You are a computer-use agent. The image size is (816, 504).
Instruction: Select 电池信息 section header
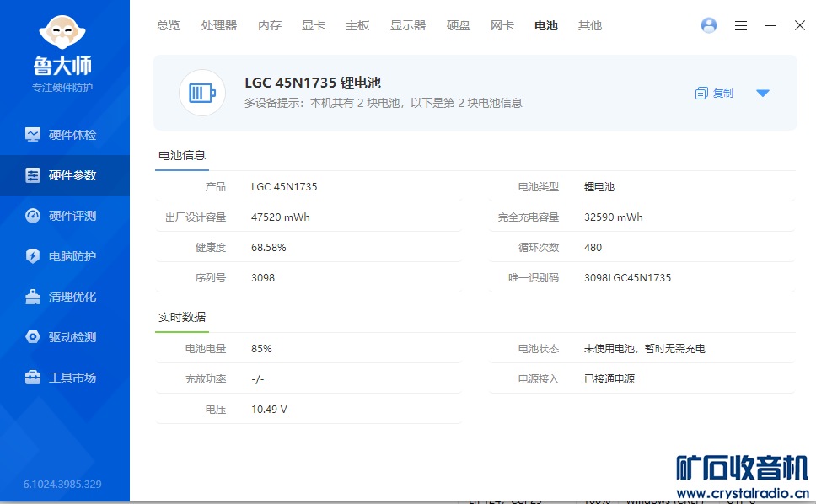point(181,155)
